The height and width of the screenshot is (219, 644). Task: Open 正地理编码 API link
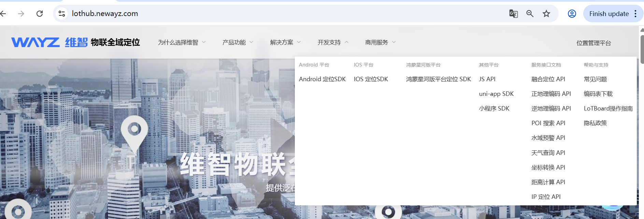click(551, 94)
